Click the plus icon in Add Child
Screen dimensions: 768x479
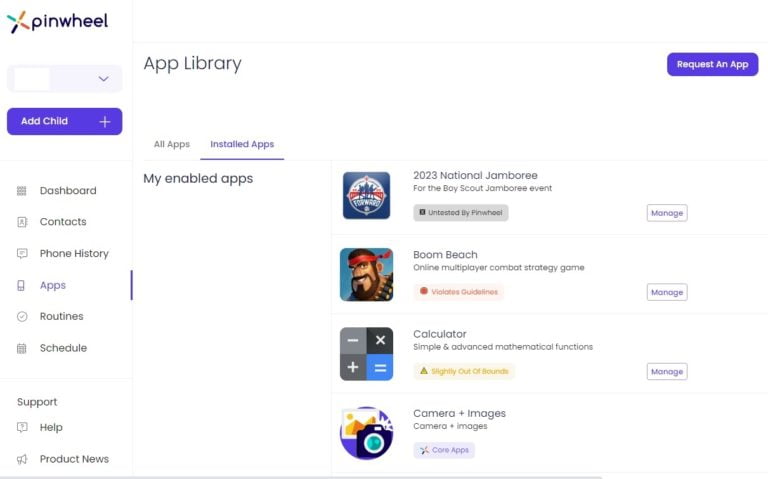coord(105,121)
